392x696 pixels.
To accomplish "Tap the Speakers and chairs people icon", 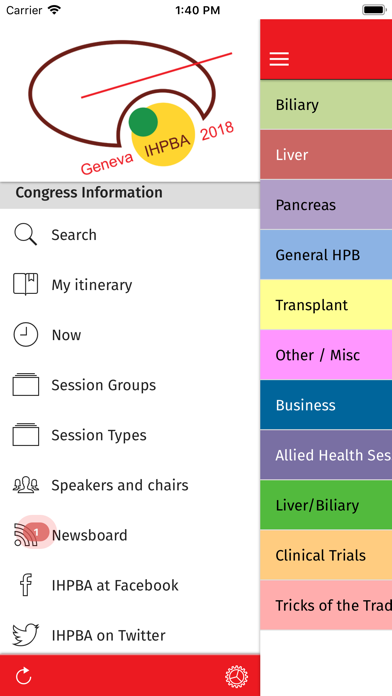I will pyautogui.click(x=25, y=485).
